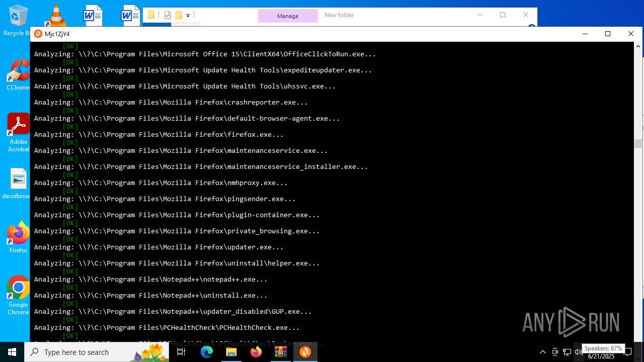This screenshot has width=644, height=362.
Task: Open the Manage tab in New folder window
Action: [x=288, y=16]
